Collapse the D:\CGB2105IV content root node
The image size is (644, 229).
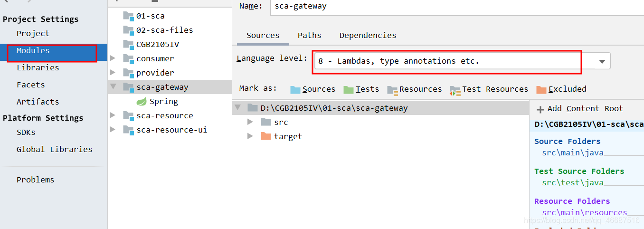pos(237,108)
